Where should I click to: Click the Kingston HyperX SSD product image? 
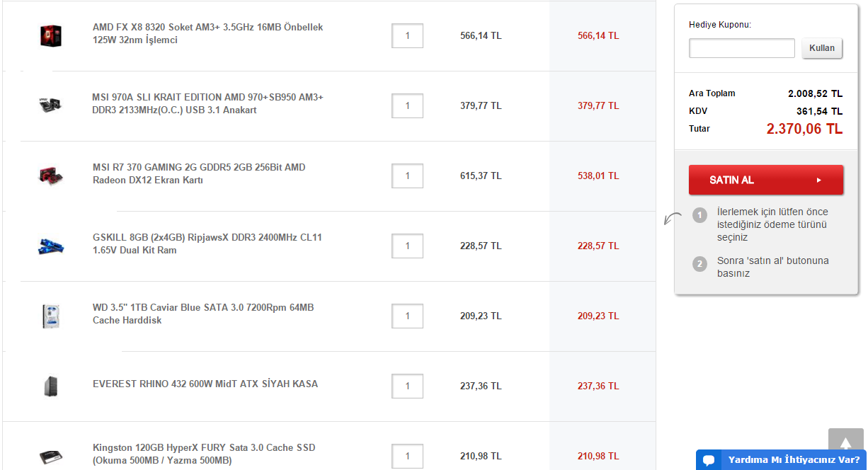[x=50, y=457]
